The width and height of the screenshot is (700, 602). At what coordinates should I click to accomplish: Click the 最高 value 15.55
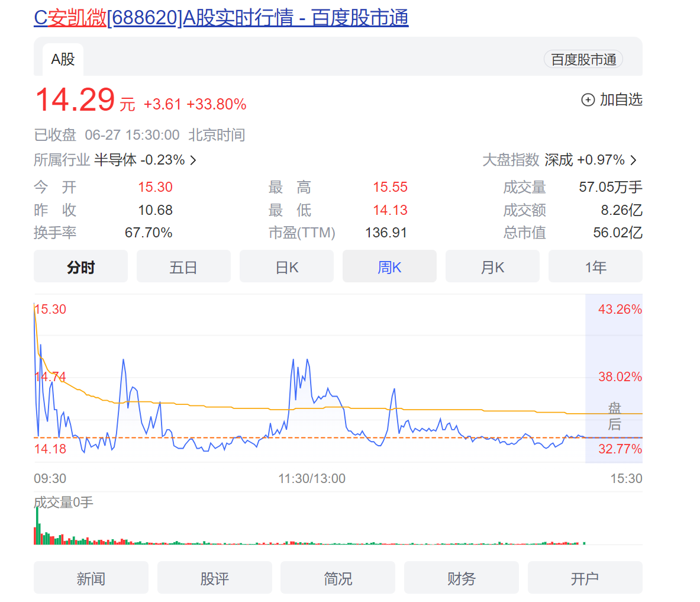(390, 187)
